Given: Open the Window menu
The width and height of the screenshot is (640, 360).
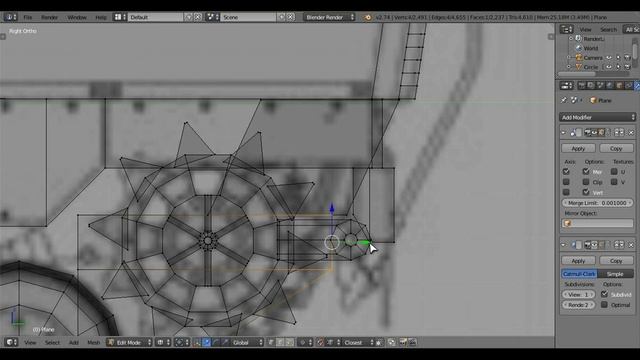Looking at the screenshot, I should 77,17.
